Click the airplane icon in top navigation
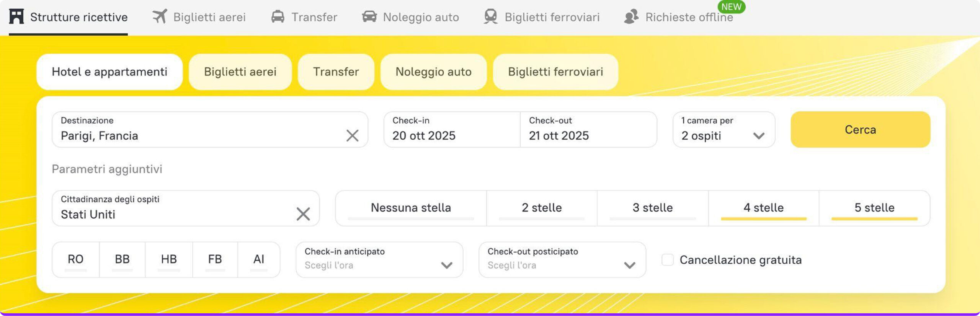Screen dimensions: 980x316 [160, 17]
